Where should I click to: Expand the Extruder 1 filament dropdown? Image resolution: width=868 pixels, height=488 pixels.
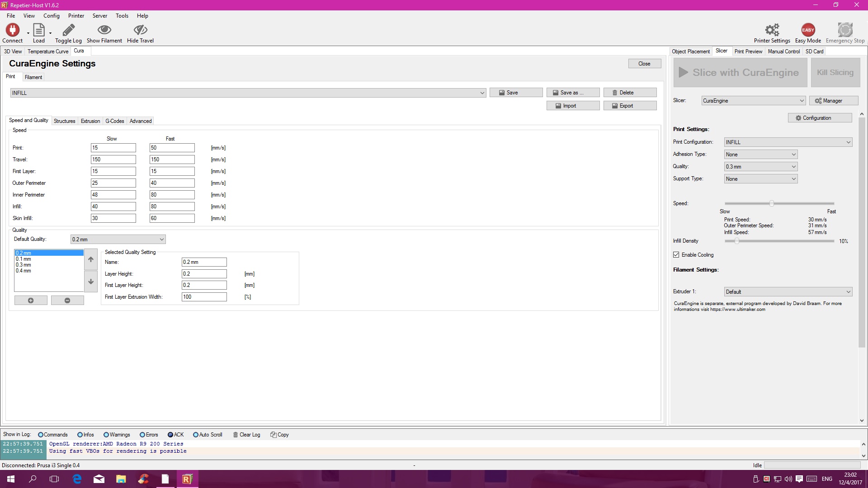(788, 292)
